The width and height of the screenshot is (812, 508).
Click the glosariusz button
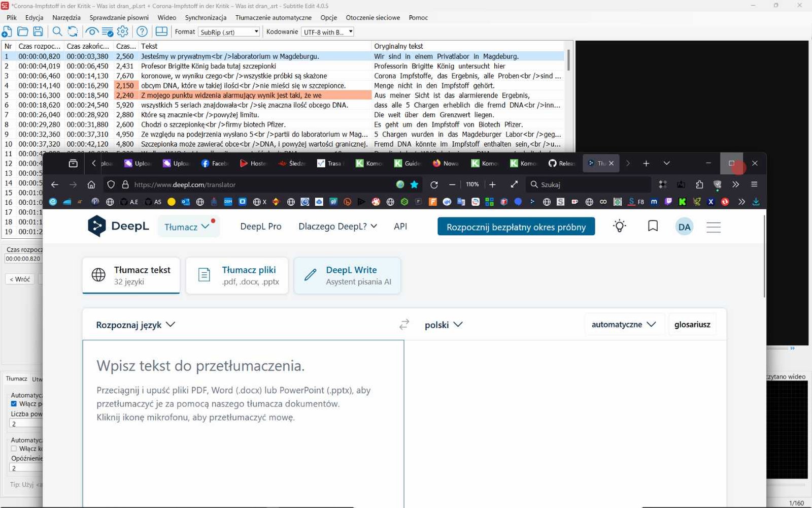[x=692, y=324]
